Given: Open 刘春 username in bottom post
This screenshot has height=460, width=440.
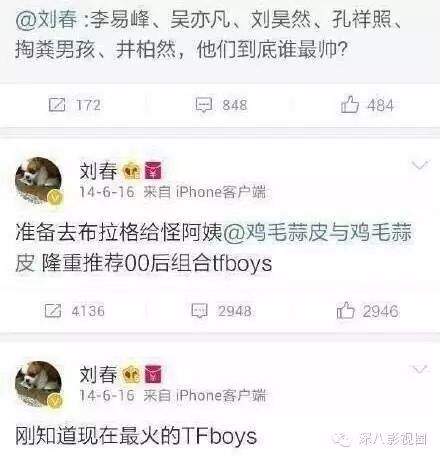Looking at the screenshot, I should click(x=98, y=374).
